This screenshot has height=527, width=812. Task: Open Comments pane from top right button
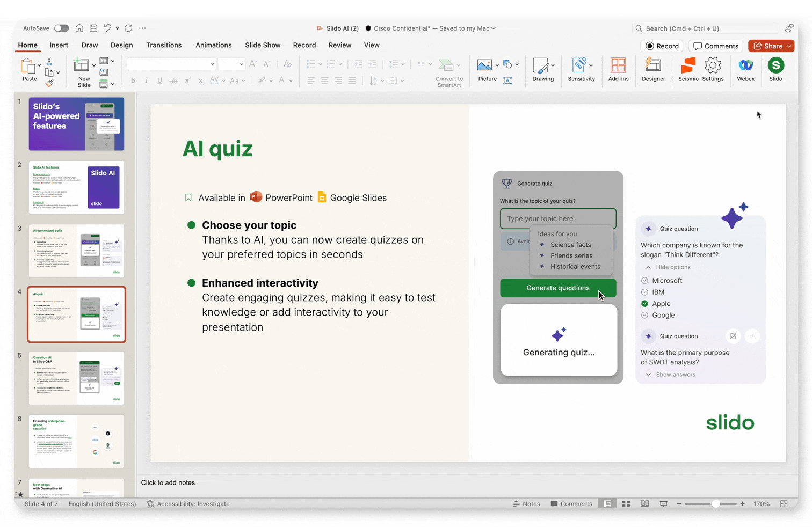click(716, 46)
